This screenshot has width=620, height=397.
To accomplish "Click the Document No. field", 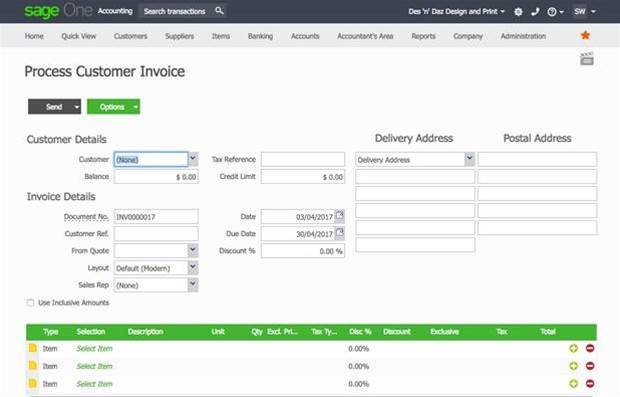I will click(156, 217).
